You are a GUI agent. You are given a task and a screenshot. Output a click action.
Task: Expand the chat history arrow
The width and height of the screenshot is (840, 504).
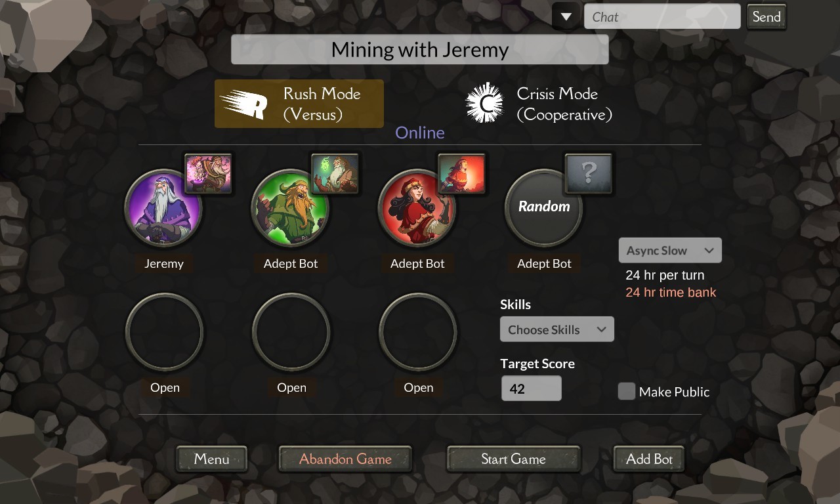566,16
